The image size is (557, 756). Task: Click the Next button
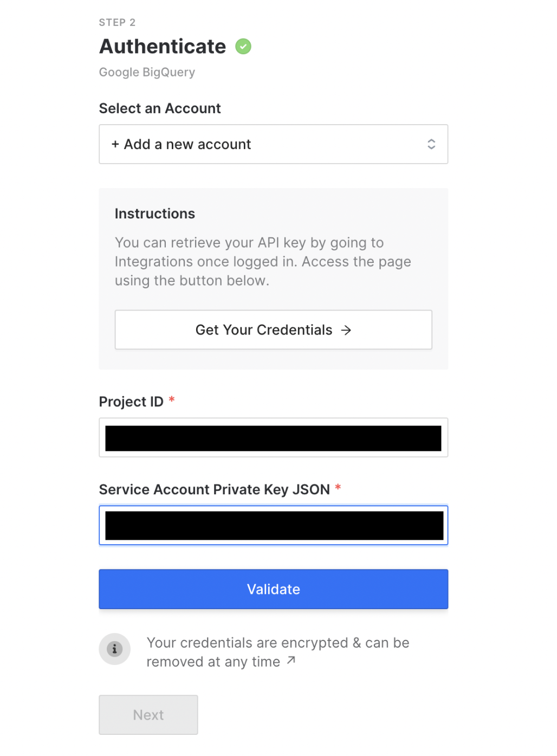coord(148,715)
